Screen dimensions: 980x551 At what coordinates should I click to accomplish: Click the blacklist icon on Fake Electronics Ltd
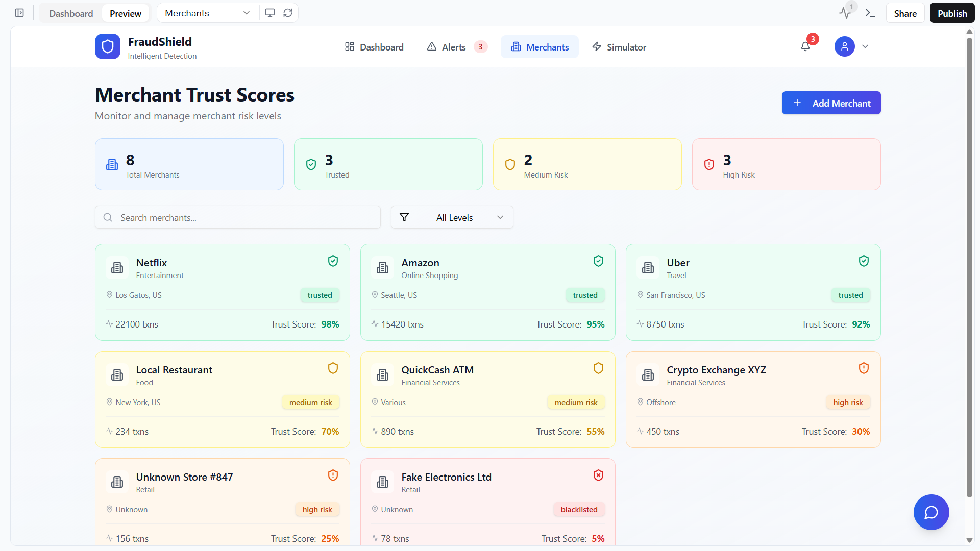pos(598,475)
